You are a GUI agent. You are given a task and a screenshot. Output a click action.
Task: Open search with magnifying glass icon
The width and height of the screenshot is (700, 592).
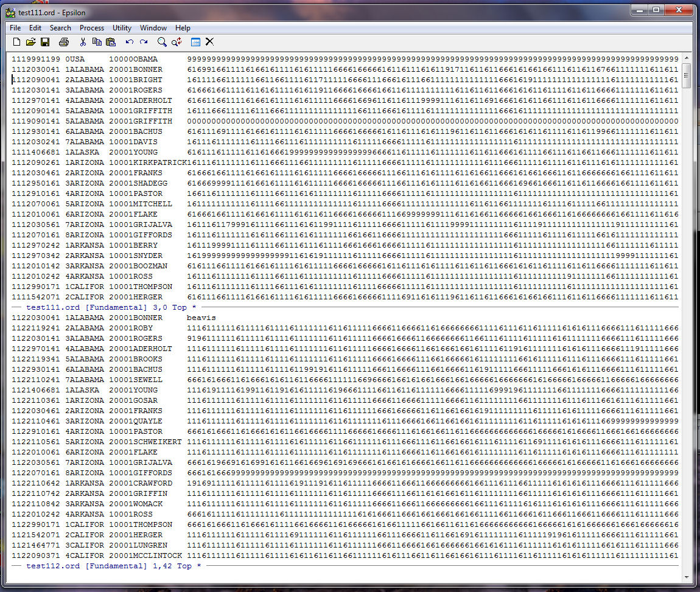click(x=162, y=42)
